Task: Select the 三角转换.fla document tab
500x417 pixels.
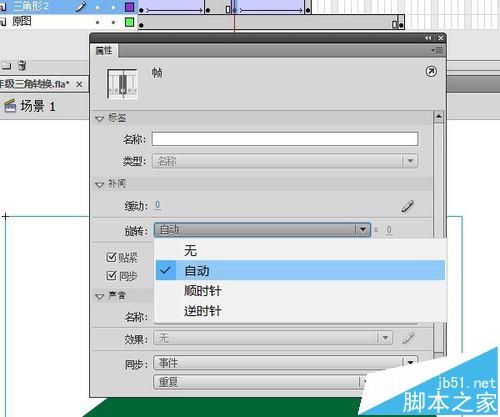Action: pos(34,84)
